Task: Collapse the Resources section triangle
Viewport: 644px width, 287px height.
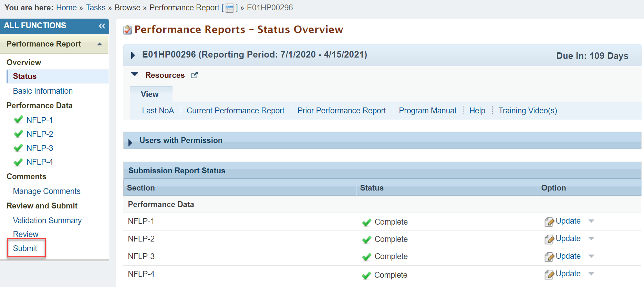Action: pyautogui.click(x=135, y=74)
